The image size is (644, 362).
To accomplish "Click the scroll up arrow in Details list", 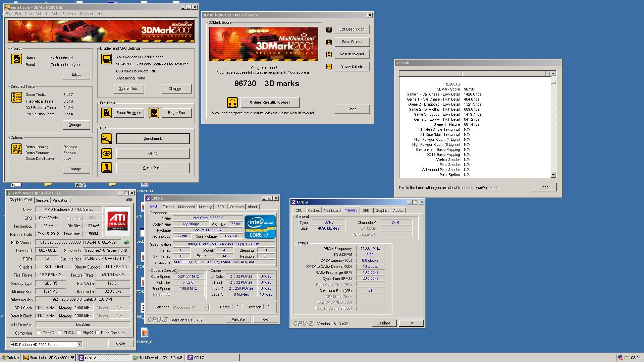I will [553, 73].
